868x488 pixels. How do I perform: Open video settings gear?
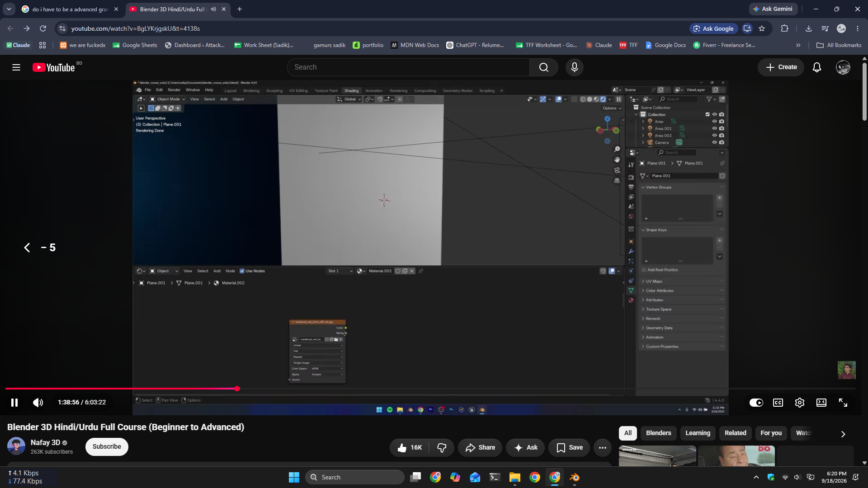coord(800,403)
